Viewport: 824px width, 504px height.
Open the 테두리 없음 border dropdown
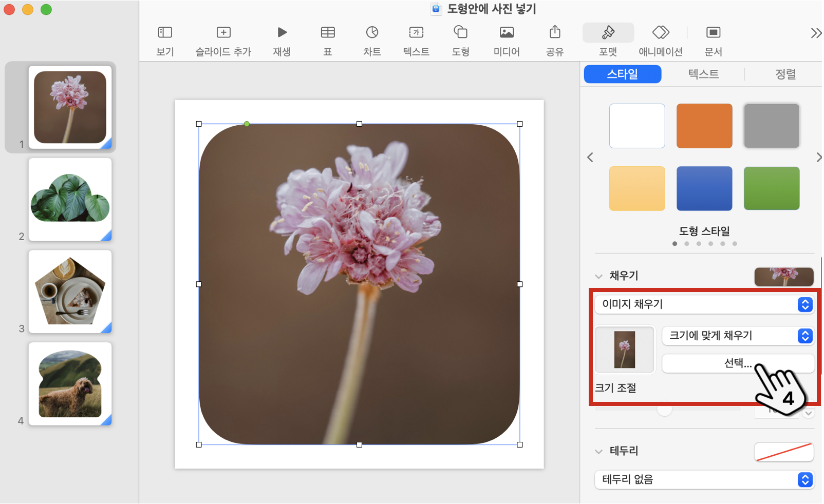pyautogui.click(x=704, y=480)
